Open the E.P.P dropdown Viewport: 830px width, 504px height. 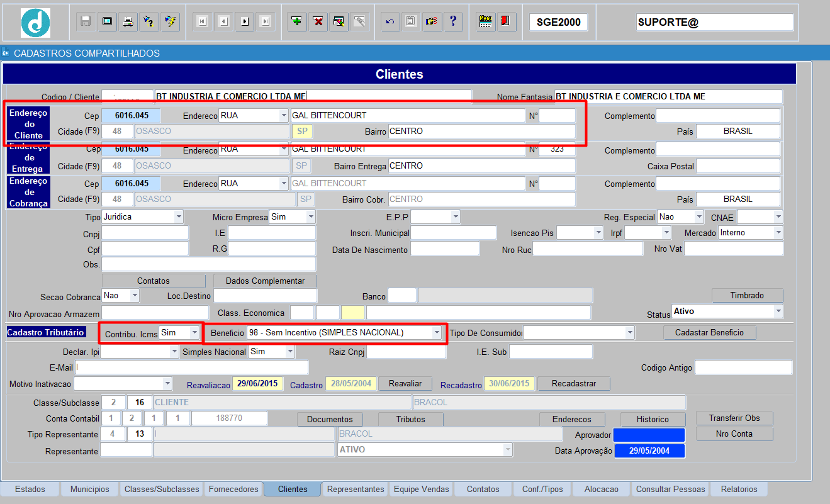point(456,217)
